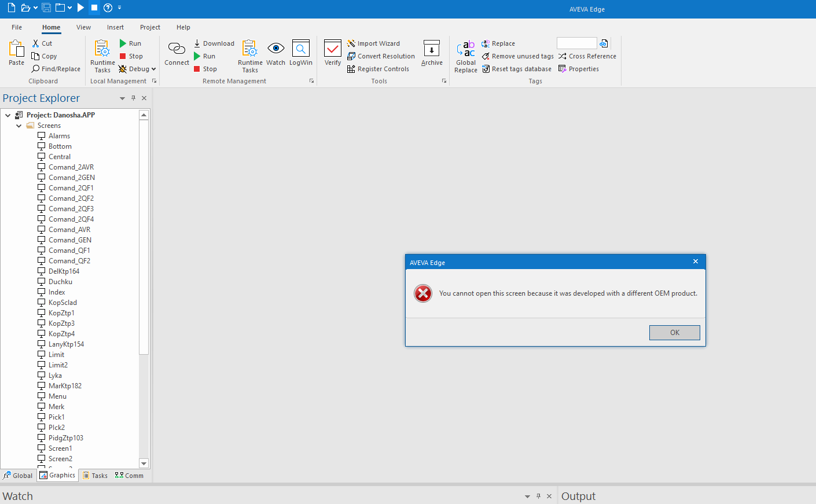This screenshot has width=816, height=504.
Task: Click the title bar stop square
Action: pyautogui.click(x=94, y=8)
